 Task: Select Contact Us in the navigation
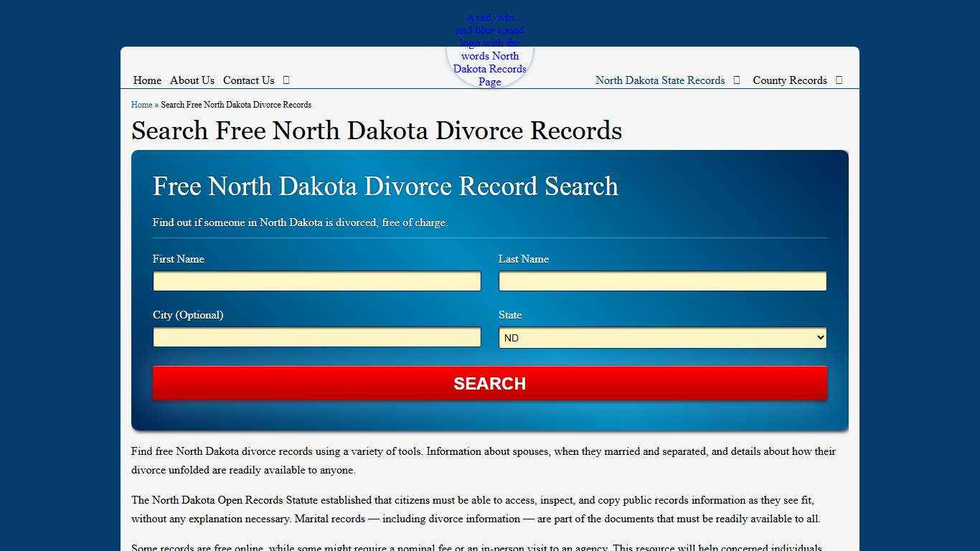(248, 80)
